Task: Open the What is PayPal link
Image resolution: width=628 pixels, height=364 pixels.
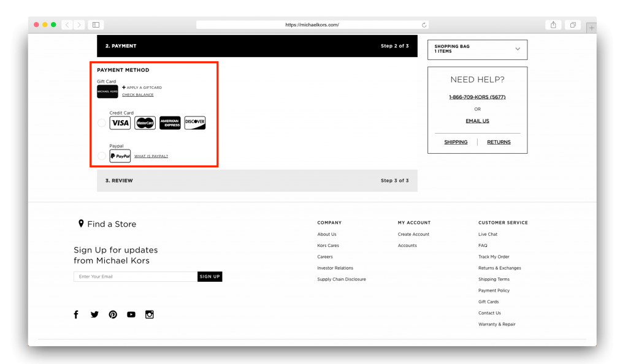Action: [x=151, y=156]
